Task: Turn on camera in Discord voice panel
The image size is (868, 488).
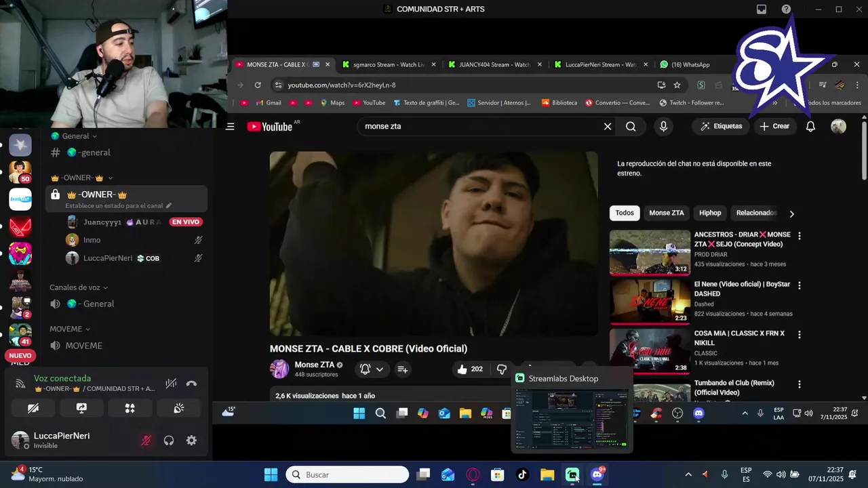Action: tap(33, 408)
